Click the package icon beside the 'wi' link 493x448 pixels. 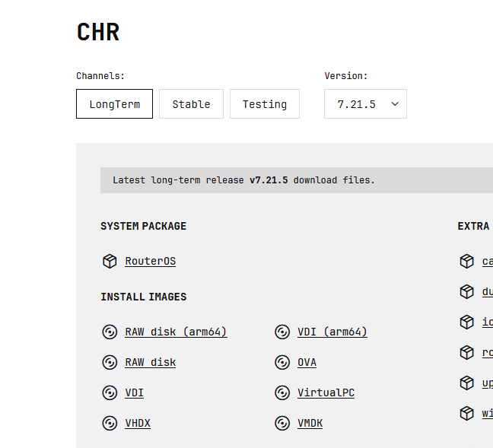(467, 414)
